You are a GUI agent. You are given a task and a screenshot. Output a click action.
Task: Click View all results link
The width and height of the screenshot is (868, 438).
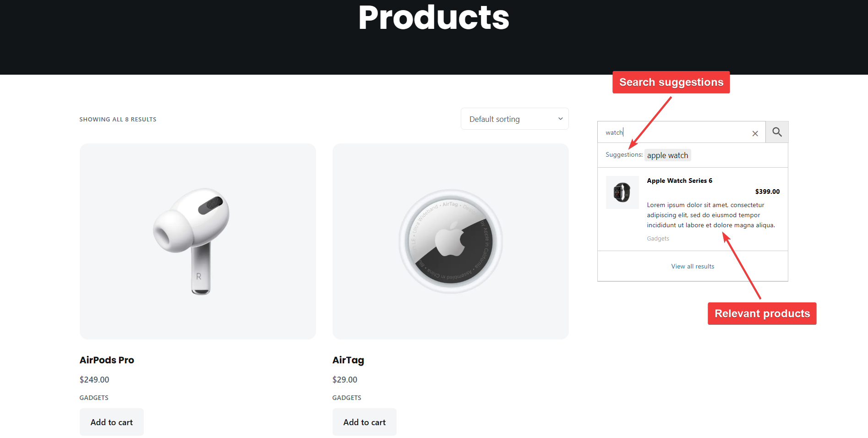tap(693, 266)
